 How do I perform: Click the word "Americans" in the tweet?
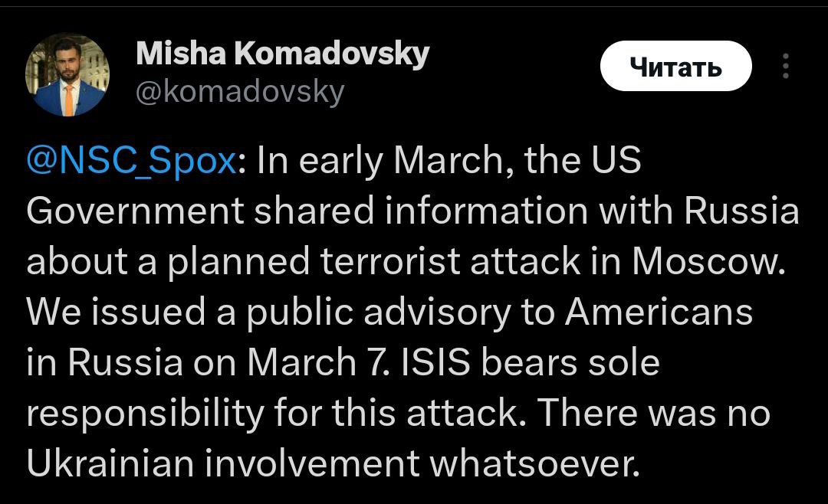pos(659,313)
